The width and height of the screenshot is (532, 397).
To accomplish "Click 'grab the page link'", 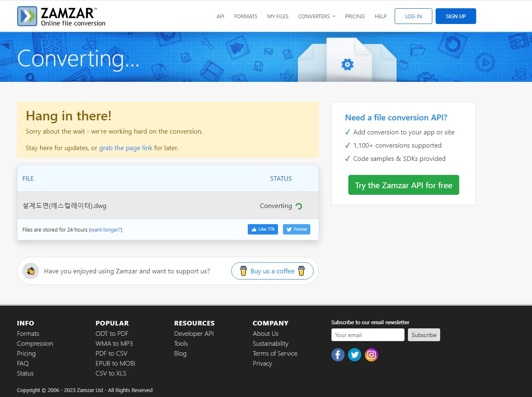I will [x=126, y=148].
